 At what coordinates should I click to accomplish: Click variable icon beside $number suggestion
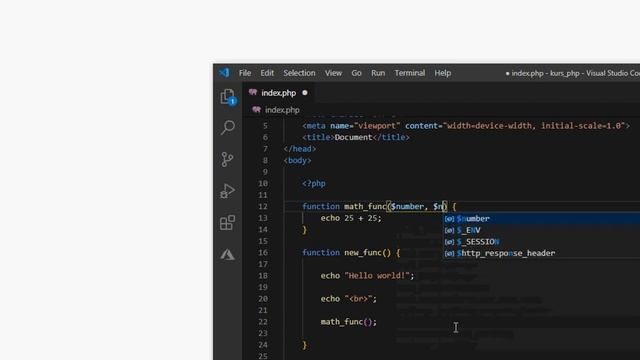point(449,219)
